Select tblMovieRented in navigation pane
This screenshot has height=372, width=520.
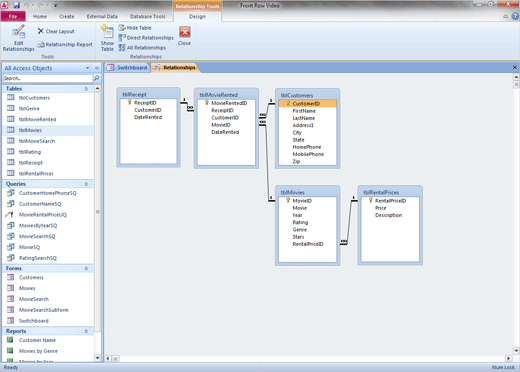(48, 119)
